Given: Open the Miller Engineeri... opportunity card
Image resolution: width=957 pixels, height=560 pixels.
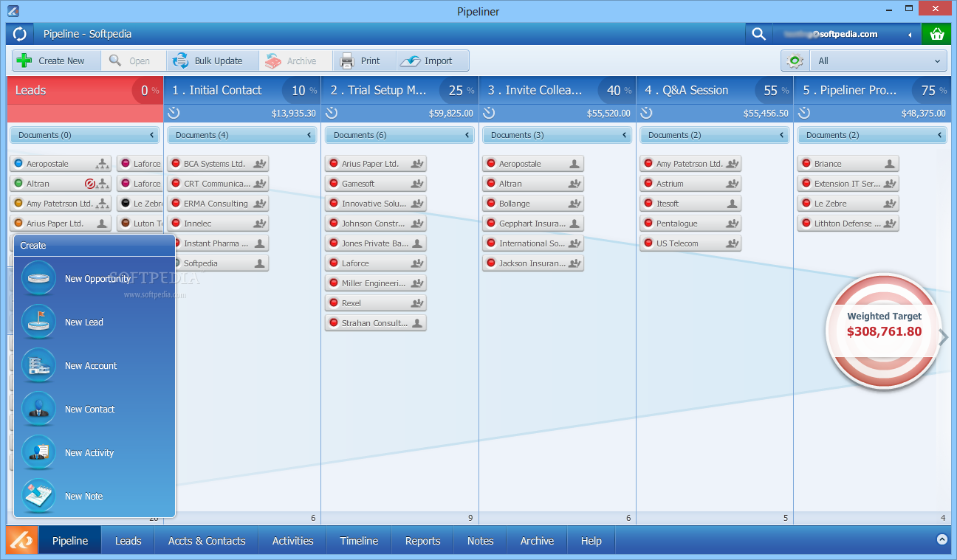Looking at the screenshot, I should 375,283.
